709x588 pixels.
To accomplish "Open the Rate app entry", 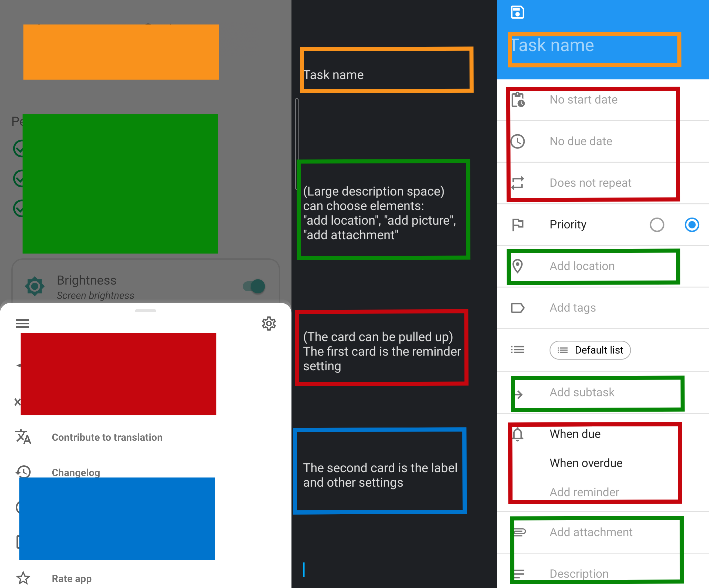I will [72, 579].
